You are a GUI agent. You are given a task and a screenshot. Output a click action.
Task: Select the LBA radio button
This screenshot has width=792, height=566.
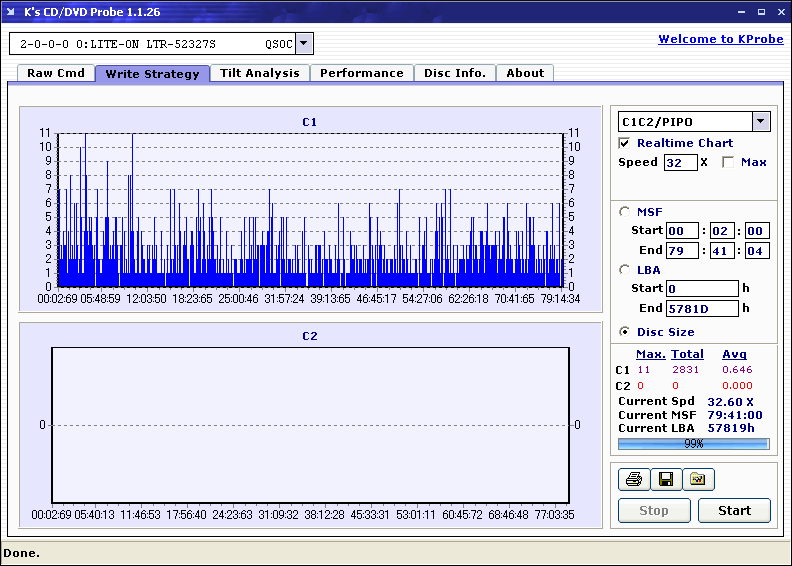(625, 270)
